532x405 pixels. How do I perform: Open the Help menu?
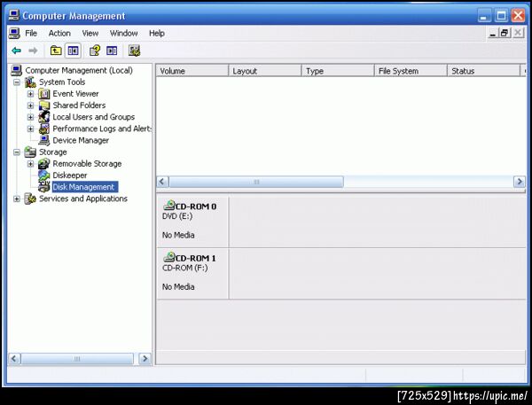coord(157,34)
